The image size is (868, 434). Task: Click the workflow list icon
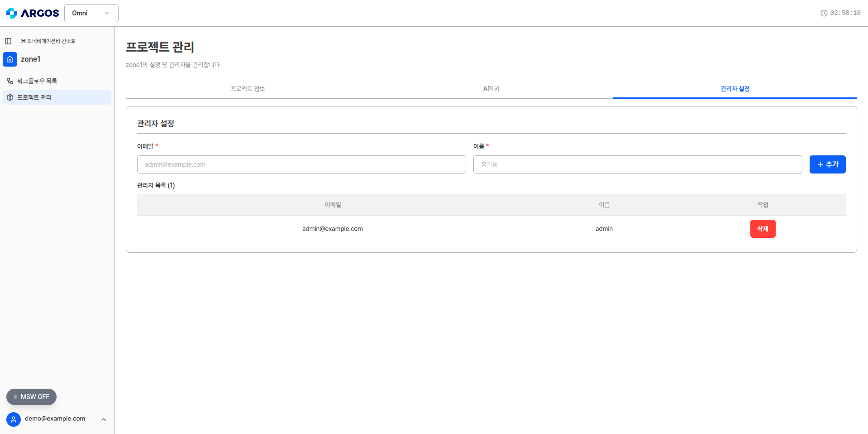(10, 81)
